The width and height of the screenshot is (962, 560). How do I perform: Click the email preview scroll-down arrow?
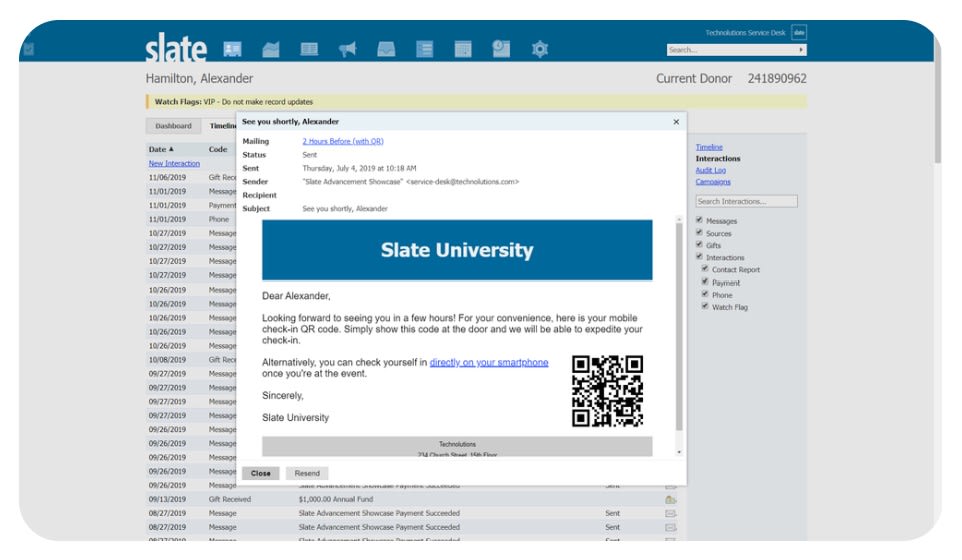679,452
